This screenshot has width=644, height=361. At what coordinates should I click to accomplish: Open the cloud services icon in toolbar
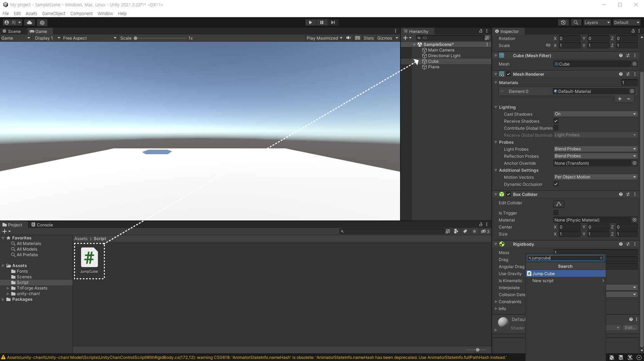coord(29,22)
